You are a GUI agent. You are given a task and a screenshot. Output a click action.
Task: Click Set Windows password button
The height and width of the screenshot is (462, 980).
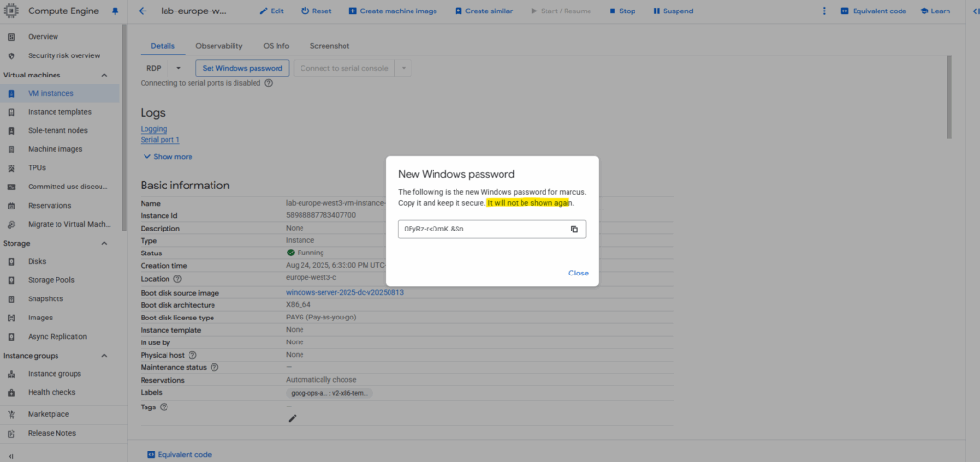click(x=242, y=68)
